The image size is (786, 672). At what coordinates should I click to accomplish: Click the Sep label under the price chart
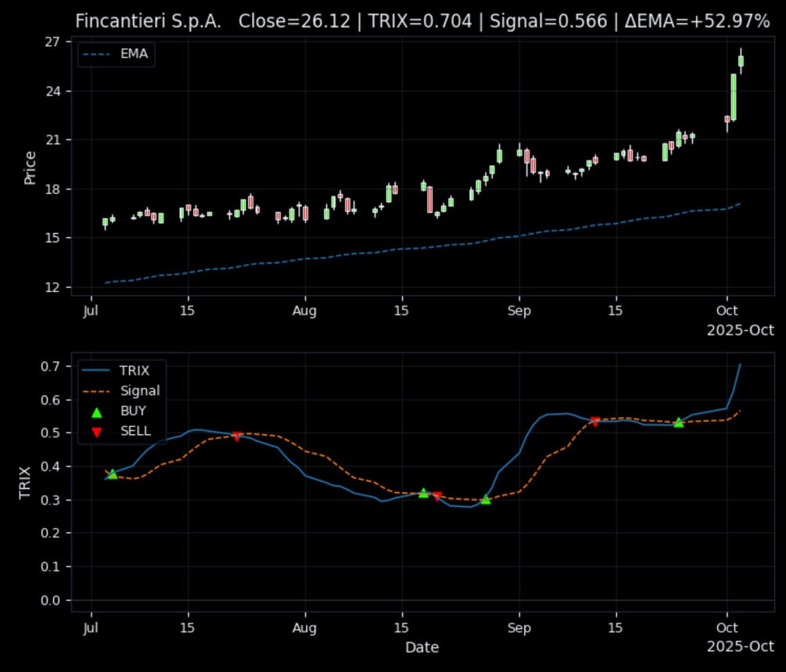[519, 311]
